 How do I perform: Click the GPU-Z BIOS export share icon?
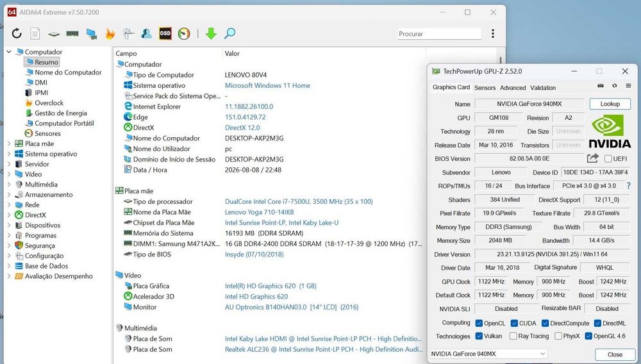(x=593, y=158)
